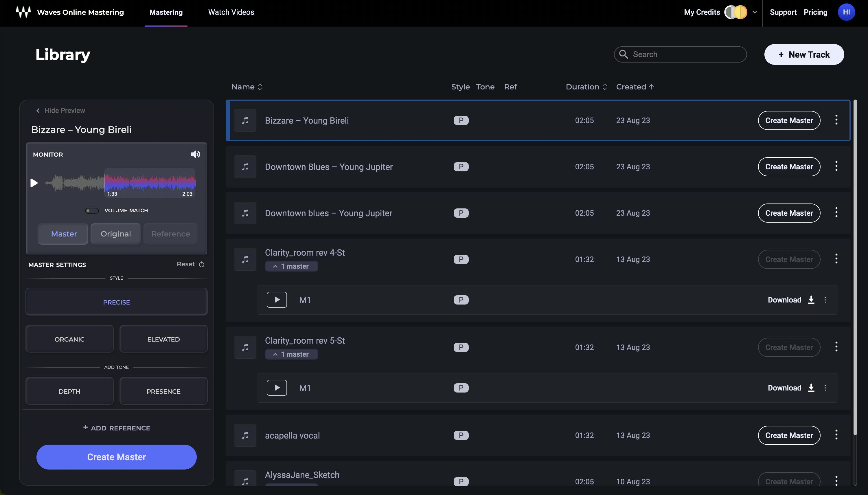Toggle the Volume Match switch

click(92, 210)
